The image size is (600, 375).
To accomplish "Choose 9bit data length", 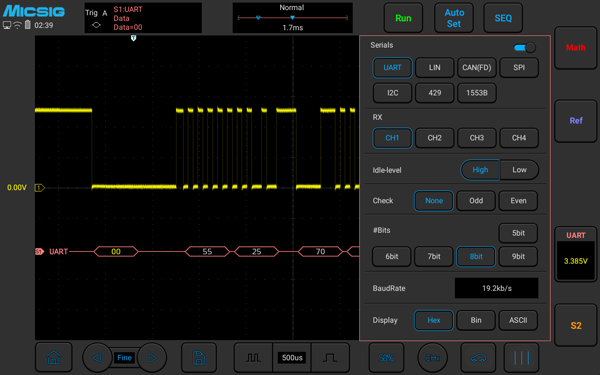I will coord(518,256).
